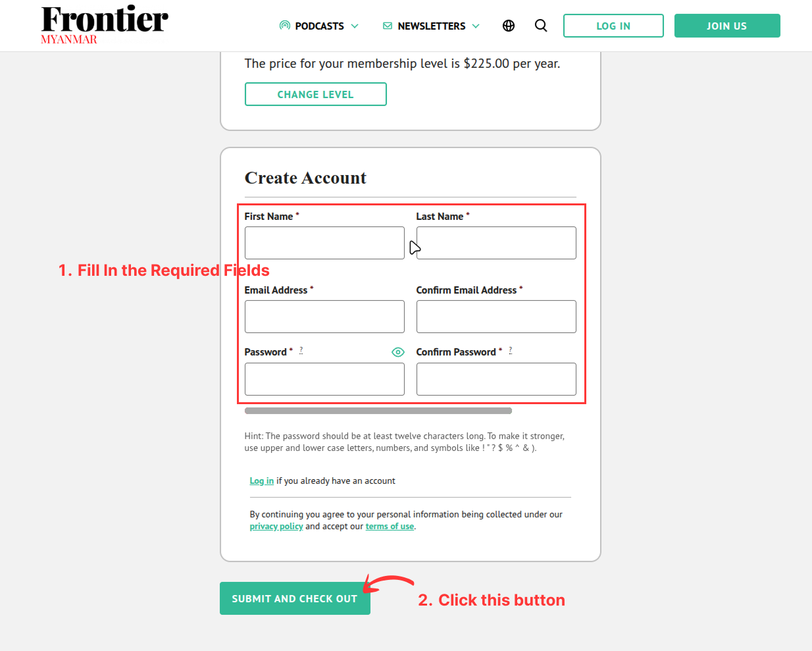Screen dimensions: 812x651
Task: Click the SUBMIT AND CHECK OUT button
Action: click(x=295, y=598)
